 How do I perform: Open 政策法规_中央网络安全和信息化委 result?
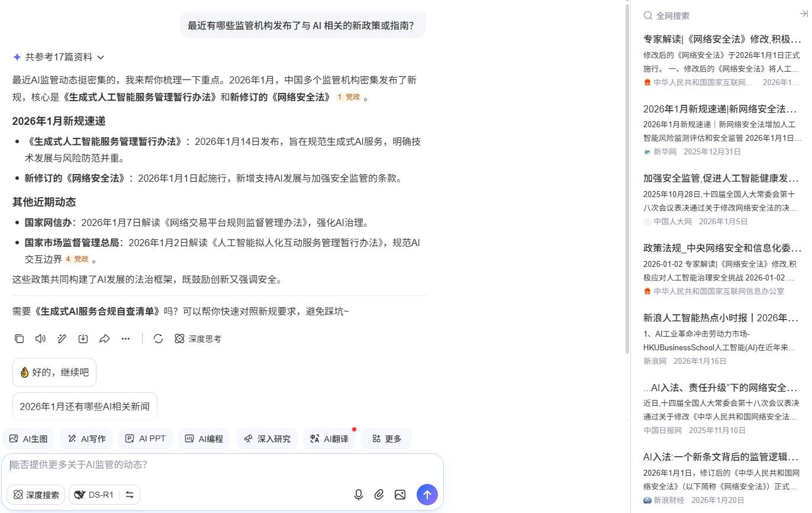723,247
